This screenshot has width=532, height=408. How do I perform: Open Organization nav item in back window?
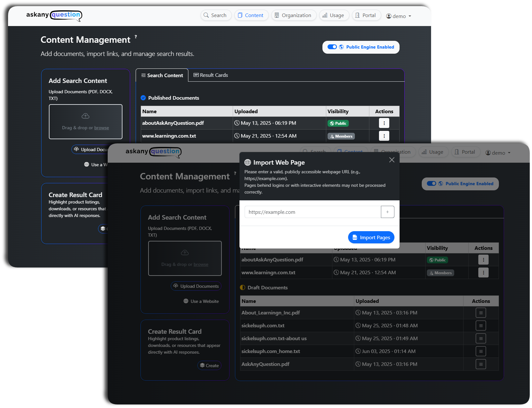coord(294,15)
